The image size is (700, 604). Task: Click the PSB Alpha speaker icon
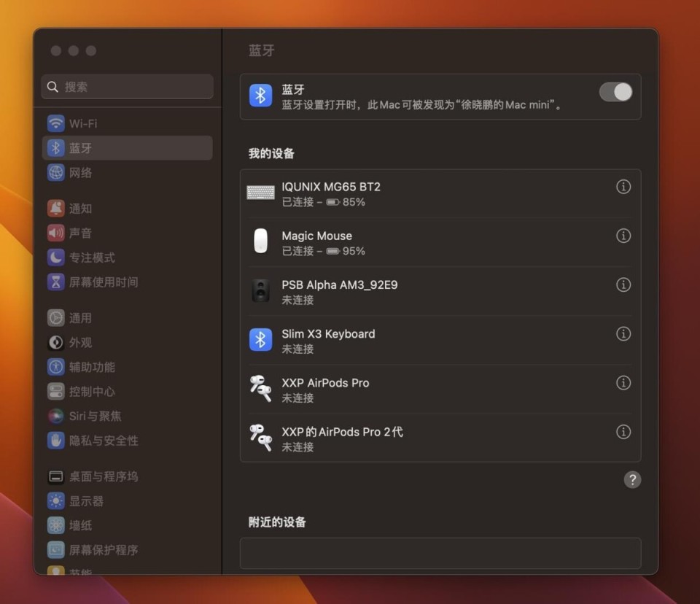(x=261, y=291)
